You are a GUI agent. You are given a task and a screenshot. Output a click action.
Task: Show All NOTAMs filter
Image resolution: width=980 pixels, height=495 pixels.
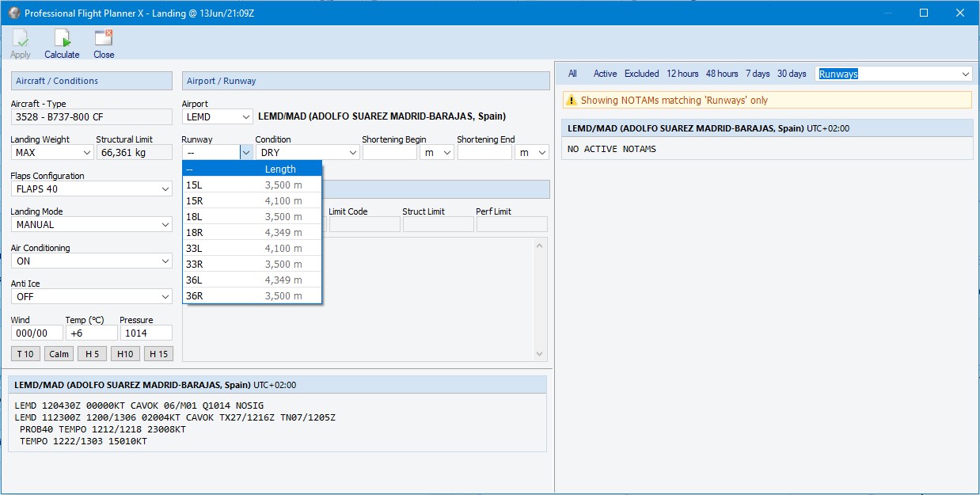coord(572,74)
